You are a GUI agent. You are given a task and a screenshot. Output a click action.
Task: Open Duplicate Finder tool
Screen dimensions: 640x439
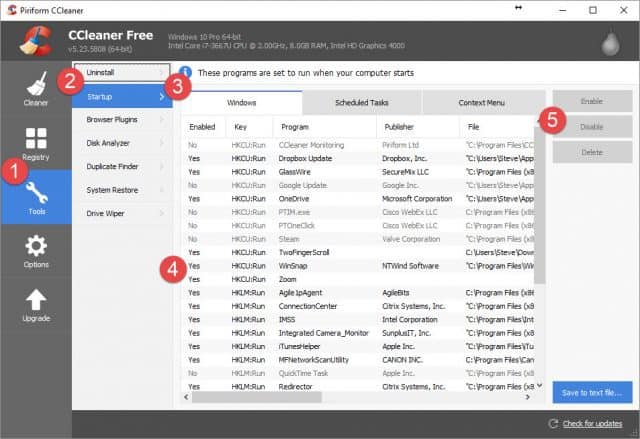click(122, 166)
